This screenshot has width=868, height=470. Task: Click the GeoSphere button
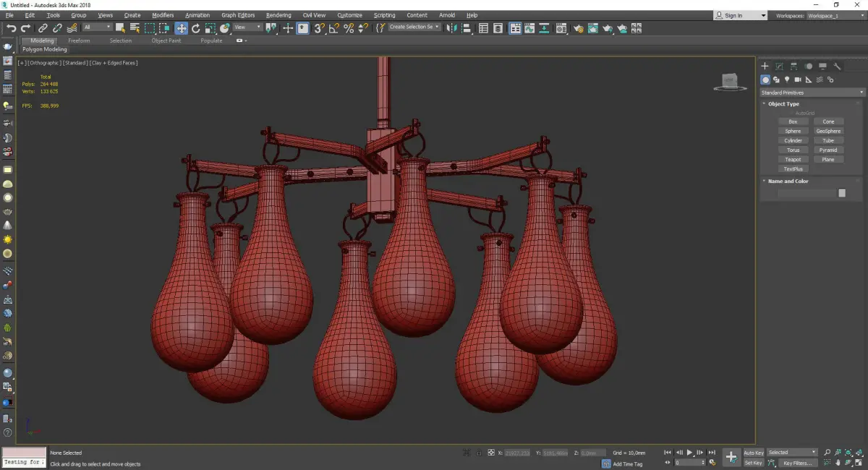point(828,131)
